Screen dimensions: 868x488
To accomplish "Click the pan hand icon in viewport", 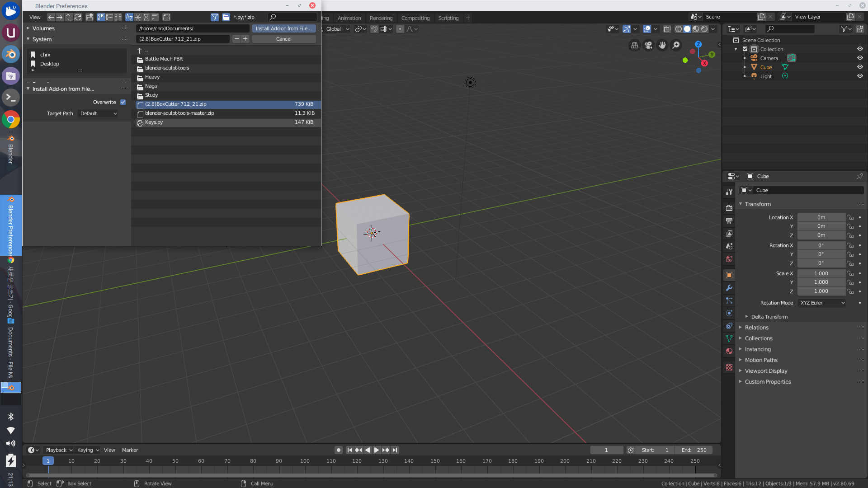I will coord(662,45).
